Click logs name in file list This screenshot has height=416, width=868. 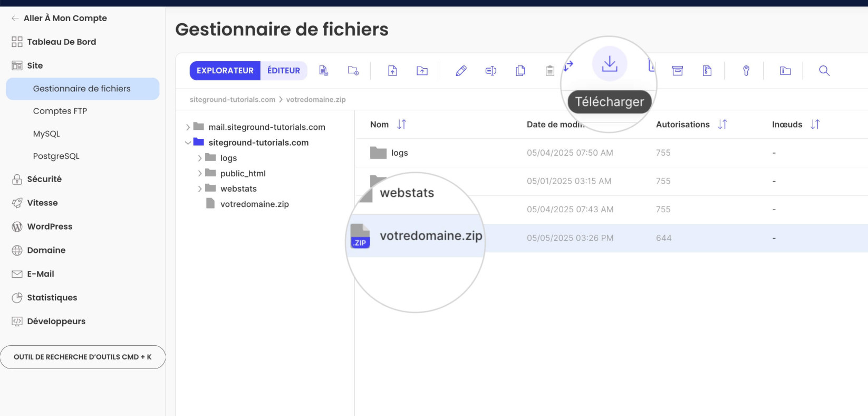tap(400, 153)
